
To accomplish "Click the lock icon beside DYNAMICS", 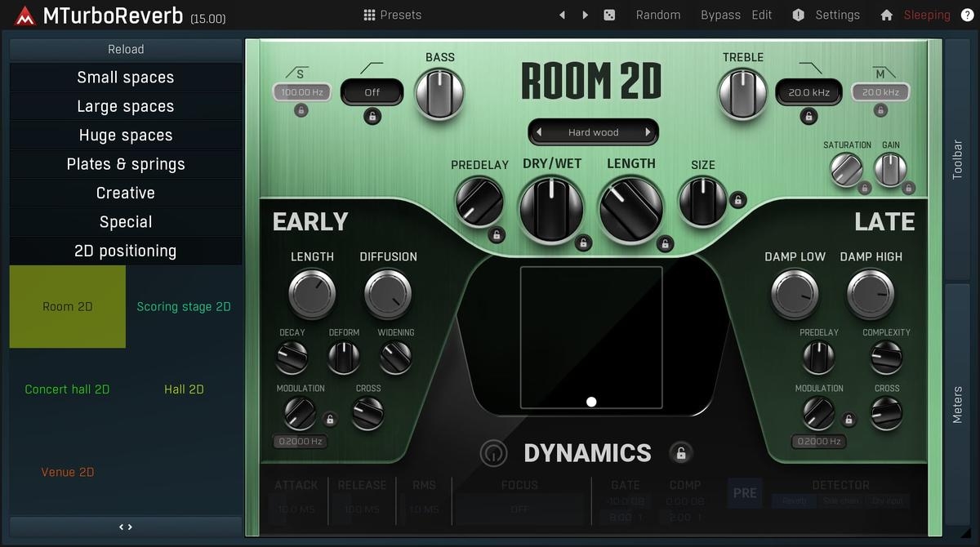I will [x=680, y=453].
